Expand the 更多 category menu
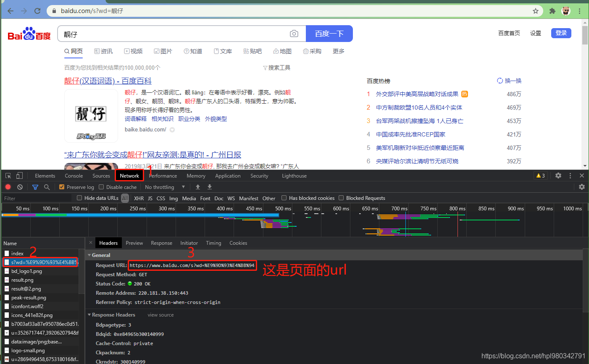 pos(339,51)
